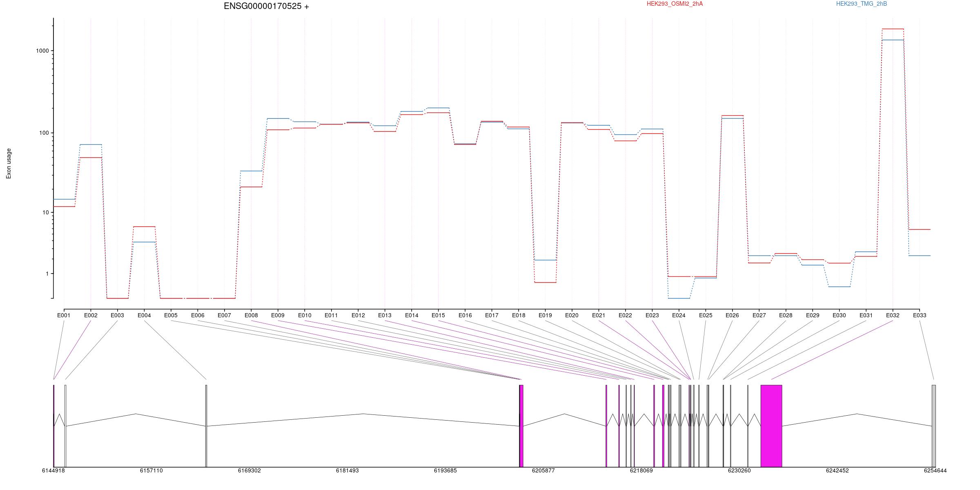
Task: Click exon label E015
Action: (438, 315)
